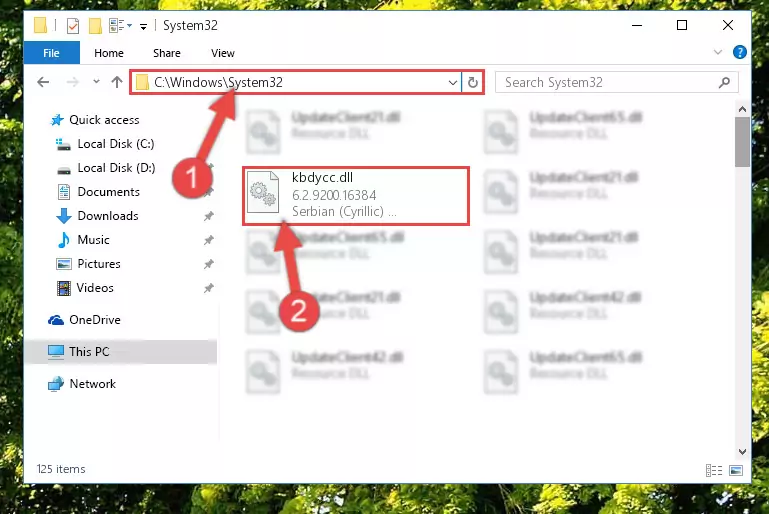This screenshot has height=514, width=769.
Task: Click the version 6.2.9200.16384 text
Action: tap(334, 195)
